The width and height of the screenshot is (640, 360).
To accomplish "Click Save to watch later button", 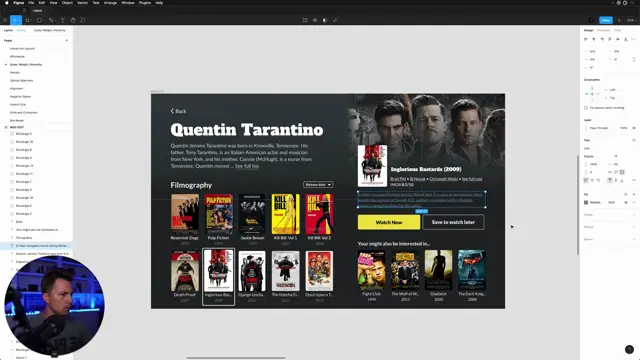I will [453, 222].
